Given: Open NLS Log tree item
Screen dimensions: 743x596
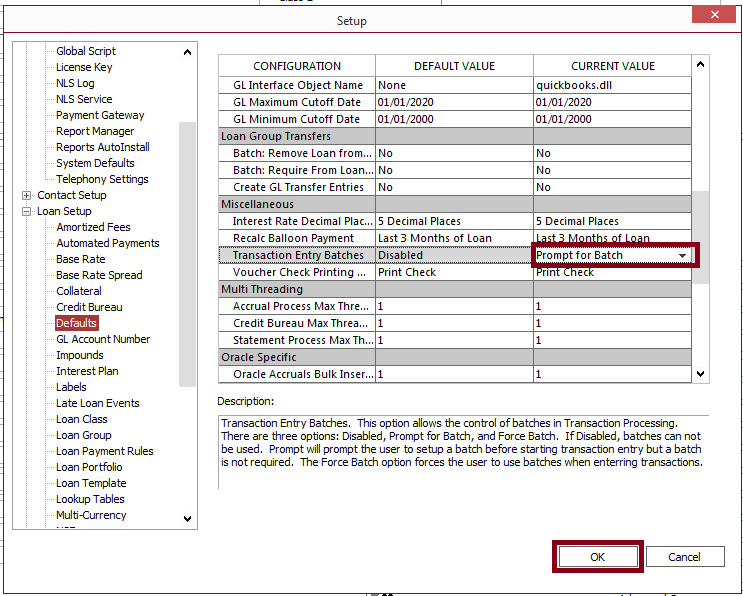Looking at the screenshot, I should point(75,83).
